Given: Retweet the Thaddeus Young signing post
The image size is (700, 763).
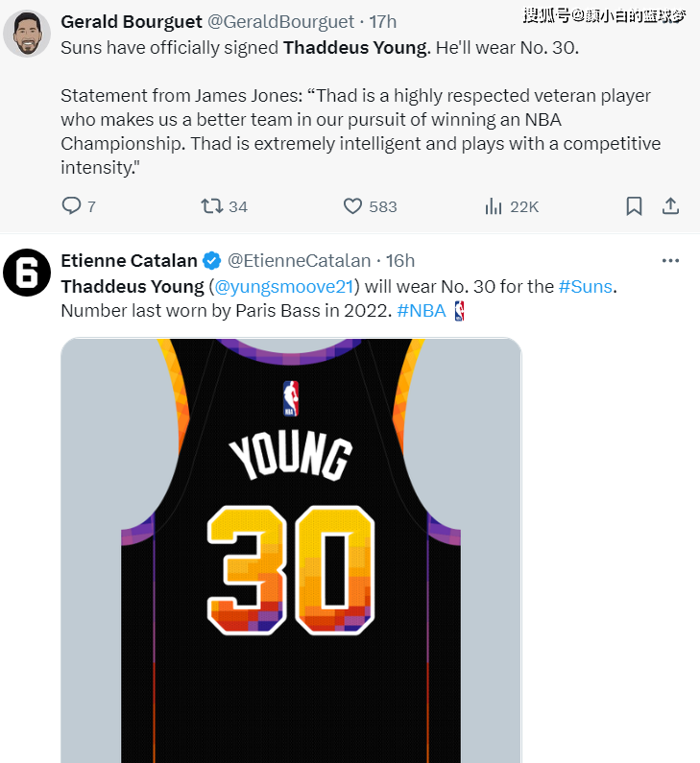Looking at the screenshot, I should pyautogui.click(x=212, y=206).
